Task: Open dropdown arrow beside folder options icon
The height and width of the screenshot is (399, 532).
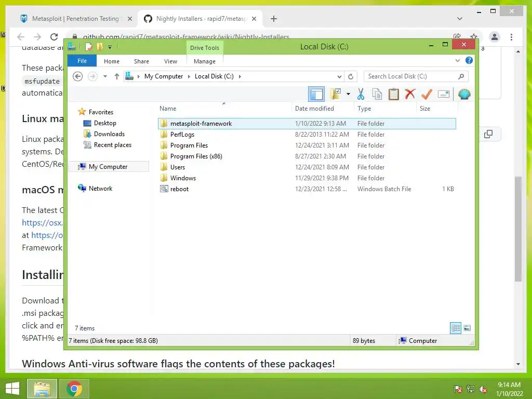Action: [x=348, y=94]
